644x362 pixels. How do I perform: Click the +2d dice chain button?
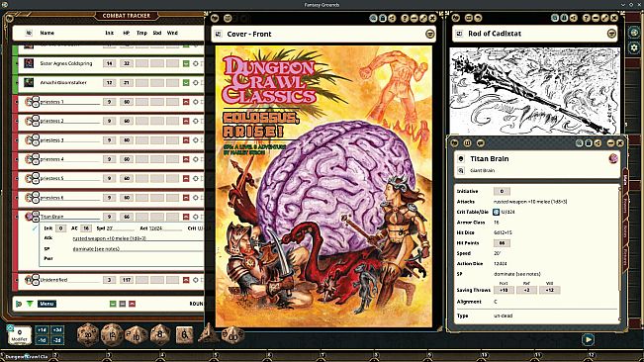[56, 330]
